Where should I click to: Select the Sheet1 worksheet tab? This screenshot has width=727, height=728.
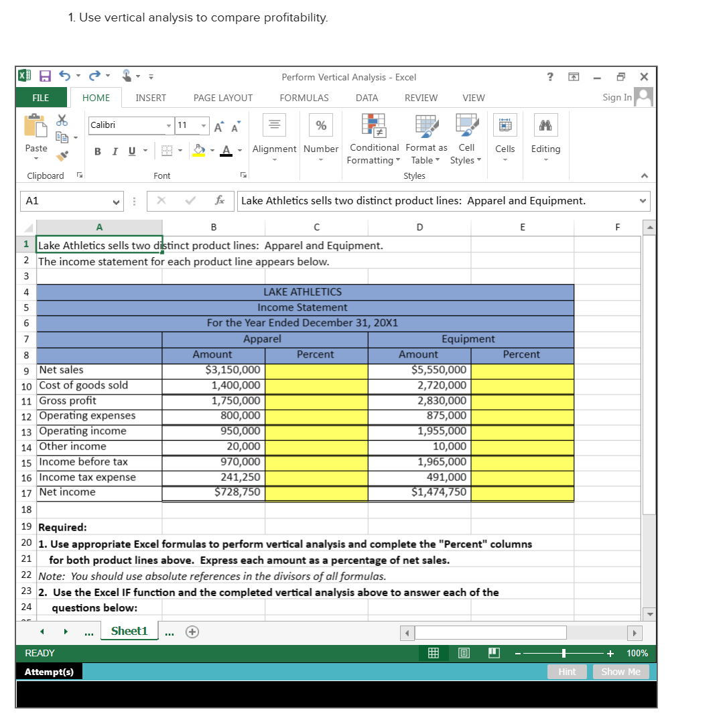(x=129, y=630)
